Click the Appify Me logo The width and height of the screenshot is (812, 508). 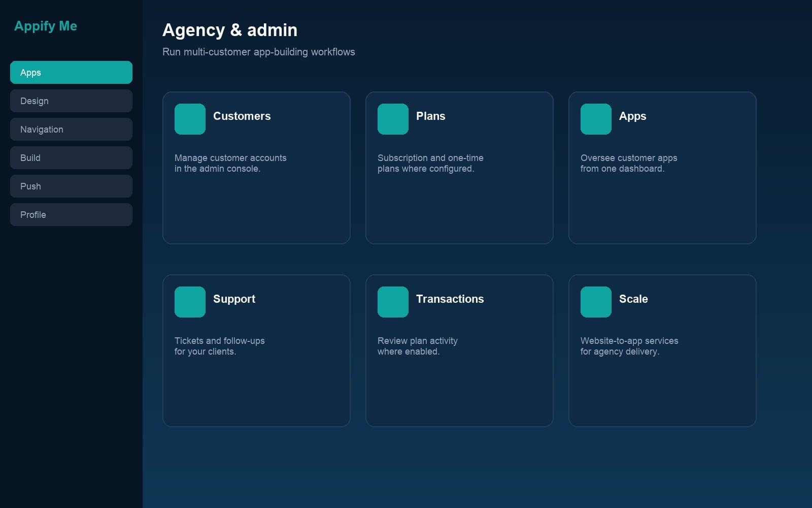(x=46, y=26)
